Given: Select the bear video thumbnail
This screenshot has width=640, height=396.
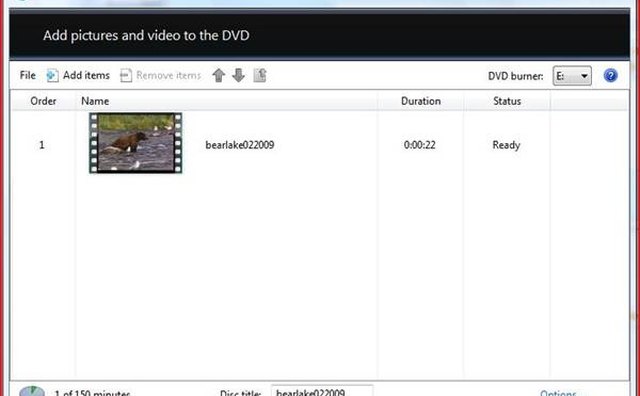Looking at the screenshot, I should click(136, 143).
